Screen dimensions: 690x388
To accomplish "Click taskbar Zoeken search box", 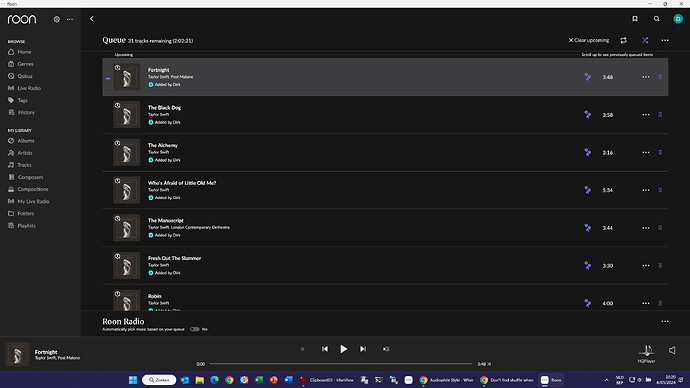I will (x=159, y=380).
